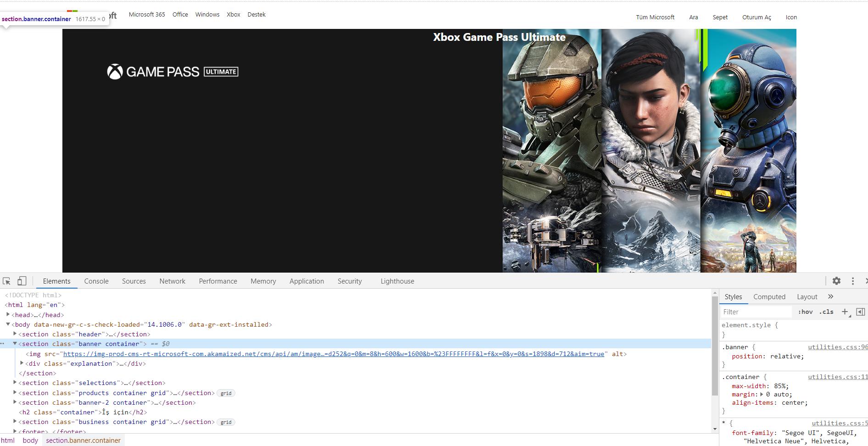Image resolution: width=868 pixels, height=446 pixels.
Task: Activate the inspect element picker icon
Action: pyautogui.click(x=6, y=281)
